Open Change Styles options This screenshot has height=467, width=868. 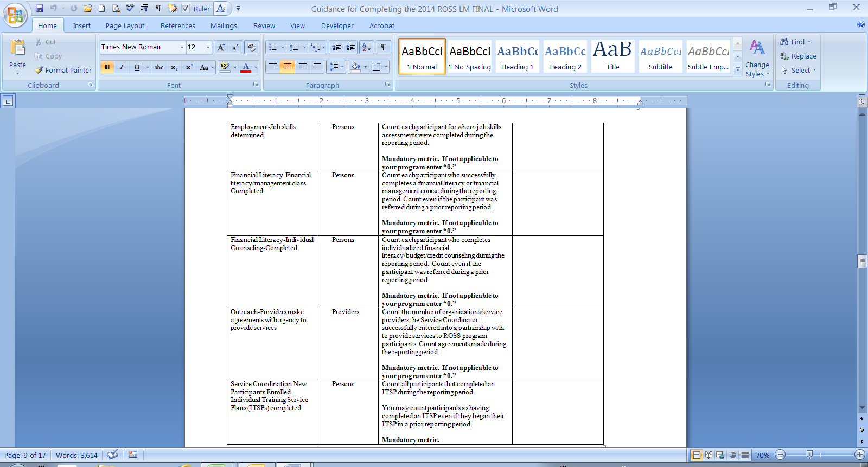(757, 57)
